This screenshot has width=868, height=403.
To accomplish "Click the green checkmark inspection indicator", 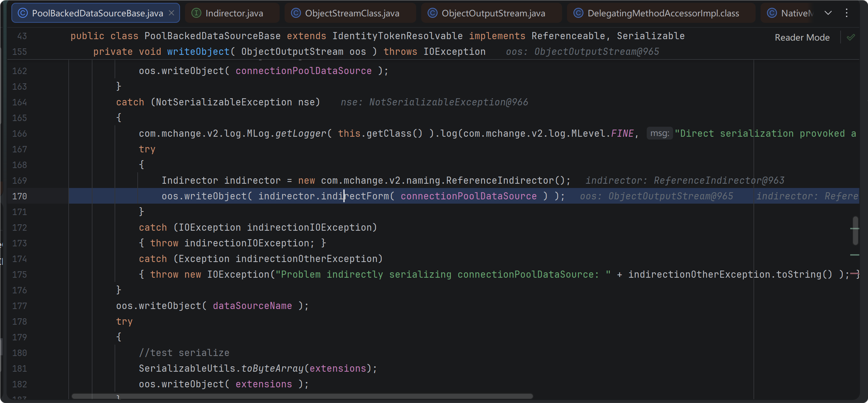I will [851, 37].
